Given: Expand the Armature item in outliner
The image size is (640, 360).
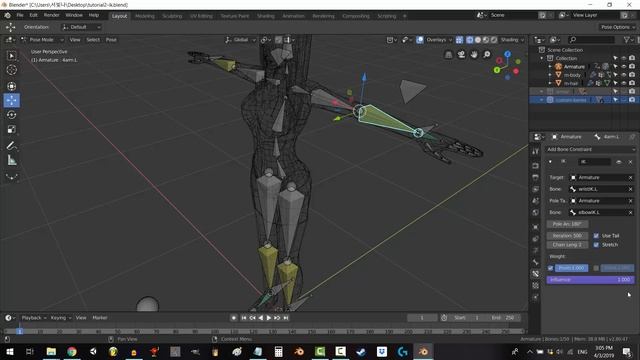Looking at the screenshot, I should [550, 67].
